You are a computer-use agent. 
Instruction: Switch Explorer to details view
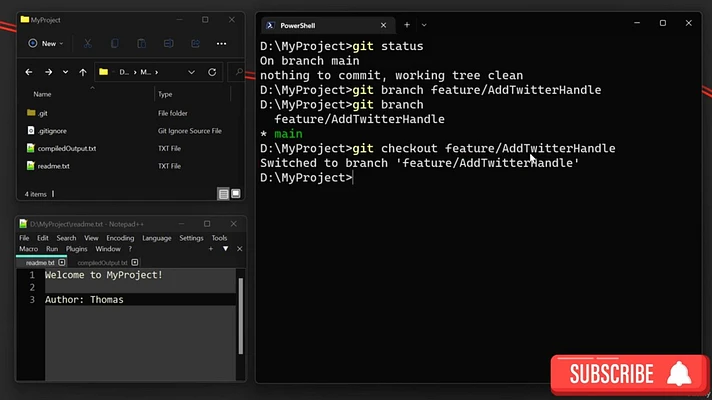pos(223,194)
